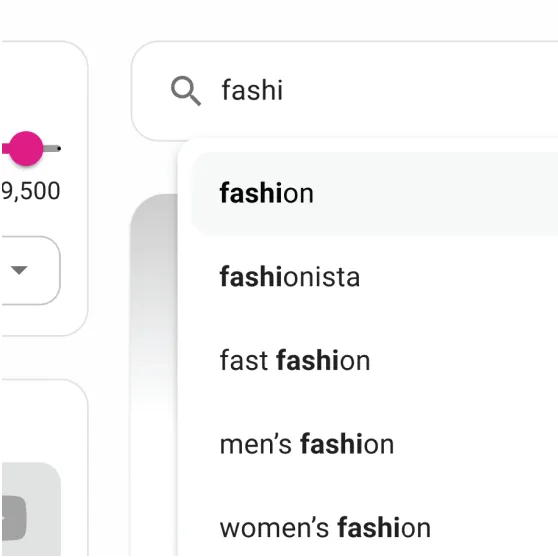The height and width of the screenshot is (557, 558).
Task: Open the gray dropdown arrow
Action: click(19, 270)
